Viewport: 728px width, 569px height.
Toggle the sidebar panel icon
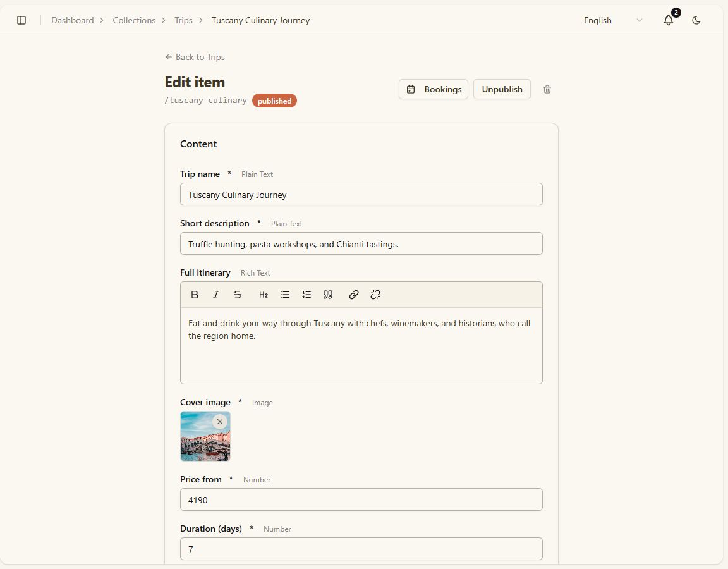(x=21, y=20)
